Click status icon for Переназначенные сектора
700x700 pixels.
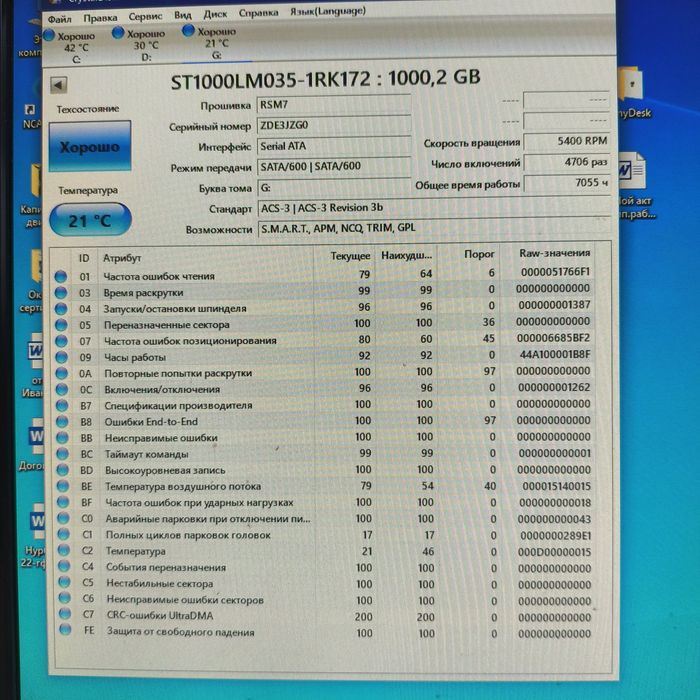tap(61, 325)
